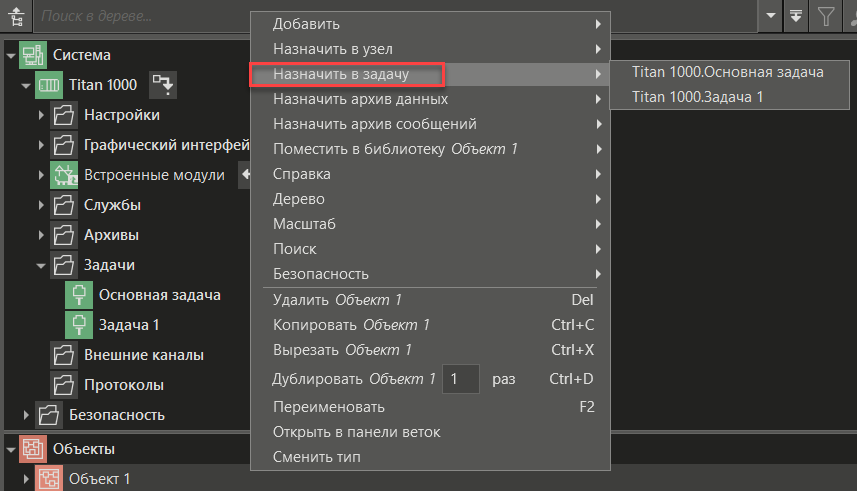857x491 pixels.
Task: Open the filter funnel icon in toolbar
Action: coord(826,16)
